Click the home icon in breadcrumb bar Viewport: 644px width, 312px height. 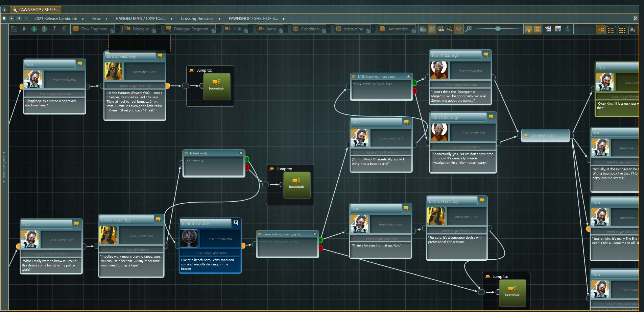point(4,18)
